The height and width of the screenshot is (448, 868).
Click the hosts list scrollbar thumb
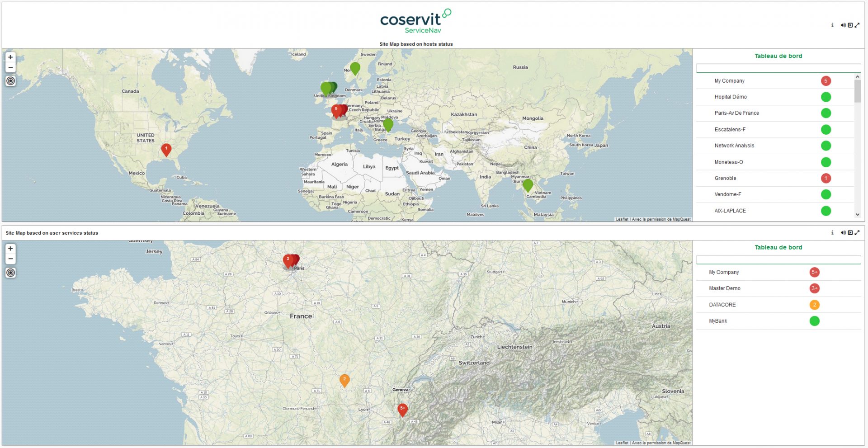click(x=857, y=91)
